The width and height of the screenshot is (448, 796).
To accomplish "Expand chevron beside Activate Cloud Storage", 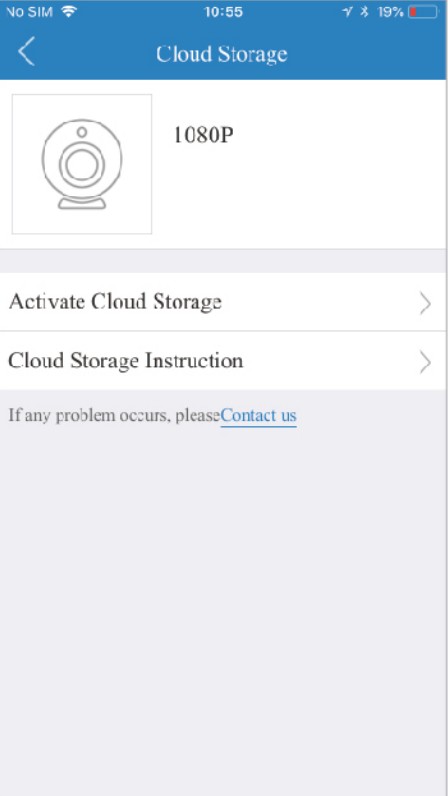I will [x=425, y=304].
